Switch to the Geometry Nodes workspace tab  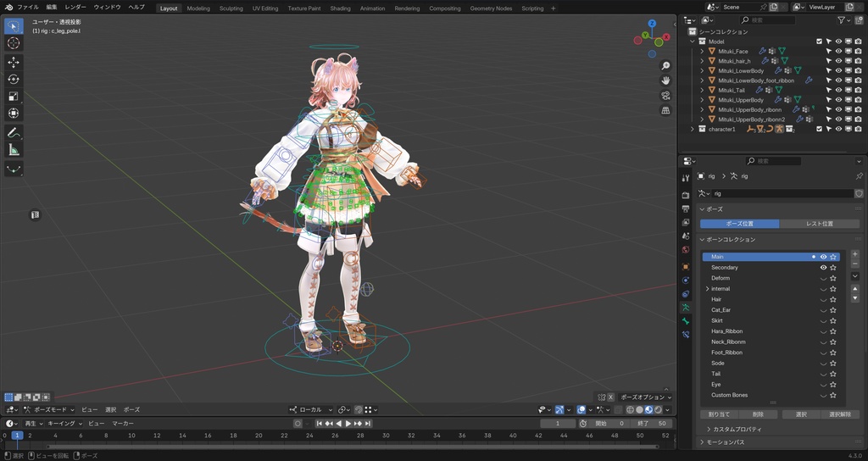tap(491, 8)
